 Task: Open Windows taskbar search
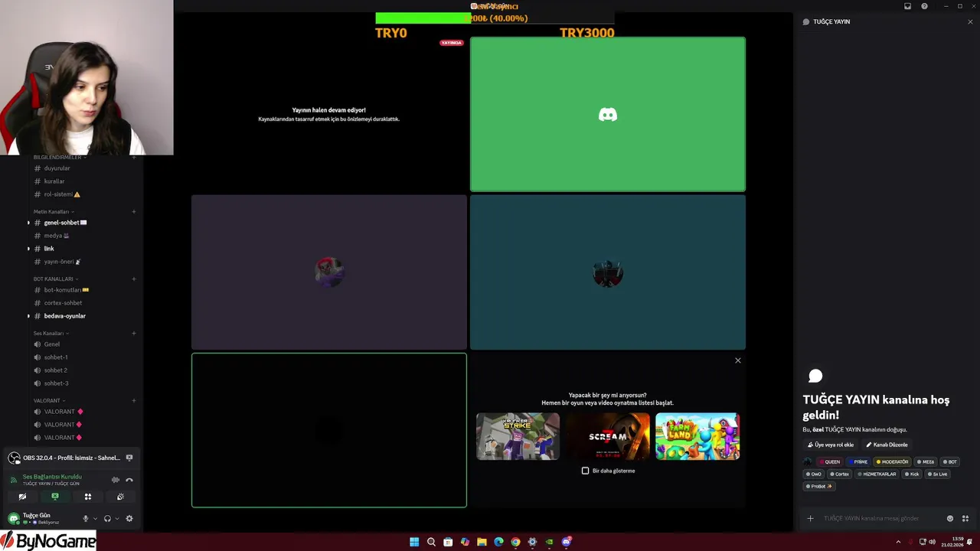pos(431,542)
